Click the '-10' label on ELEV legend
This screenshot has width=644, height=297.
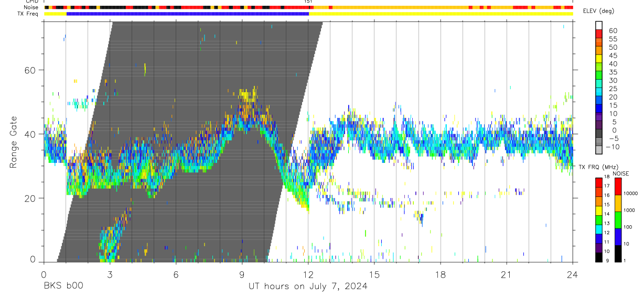coord(612,147)
